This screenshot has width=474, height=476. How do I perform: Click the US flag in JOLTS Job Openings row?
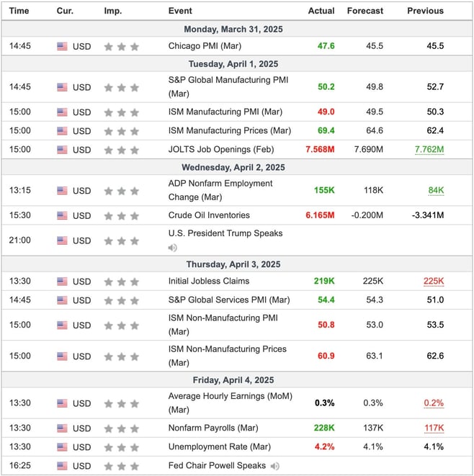[x=62, y=150]
